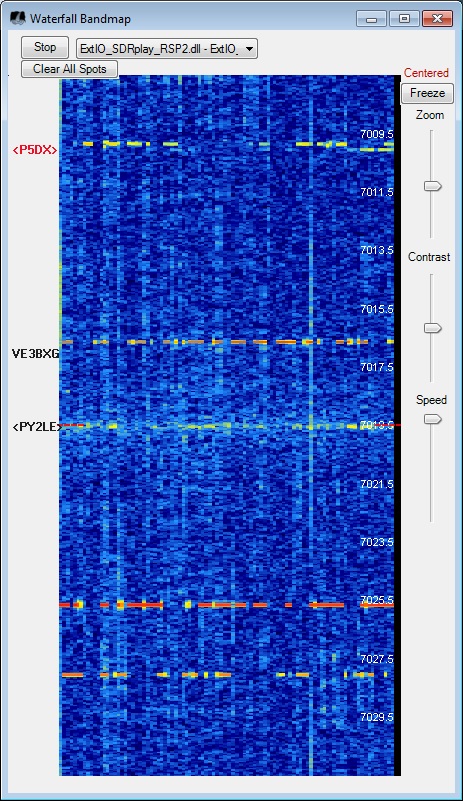The image size is (463, 801).
Task: Select the VE3BXG spot label
Action: pos(35,353)
